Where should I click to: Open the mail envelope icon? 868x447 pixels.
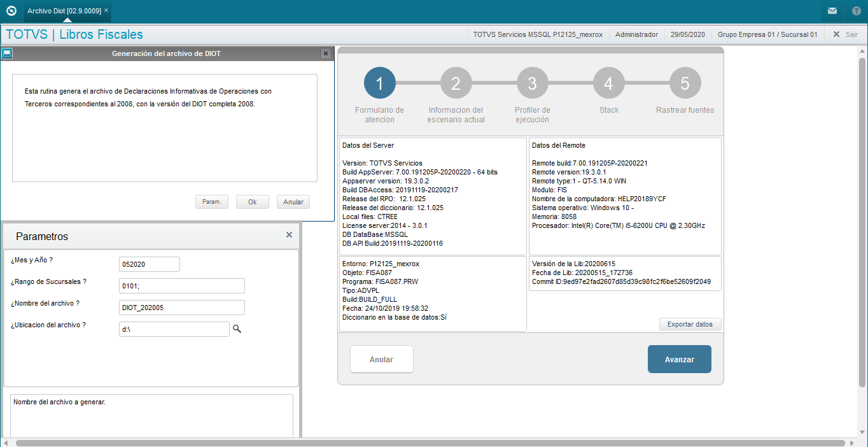click(832, 11)
